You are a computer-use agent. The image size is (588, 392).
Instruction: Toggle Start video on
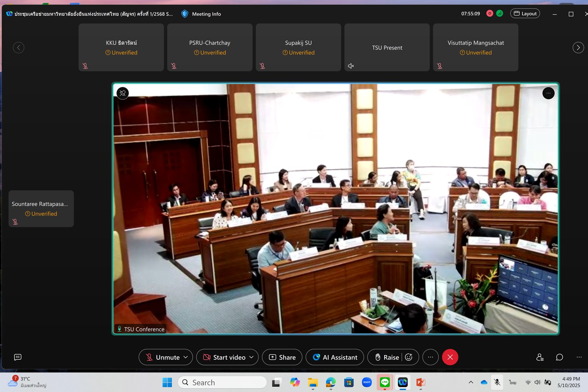click(224, 357)
